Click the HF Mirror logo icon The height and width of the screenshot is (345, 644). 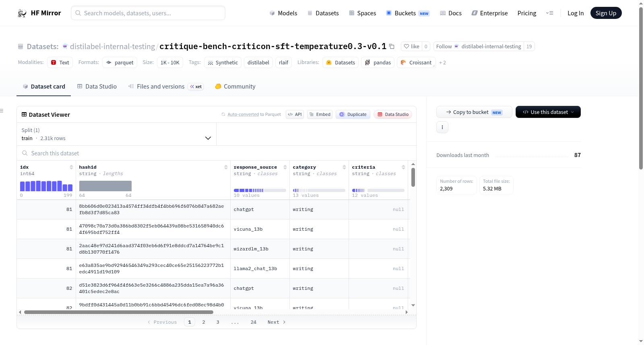22,13
